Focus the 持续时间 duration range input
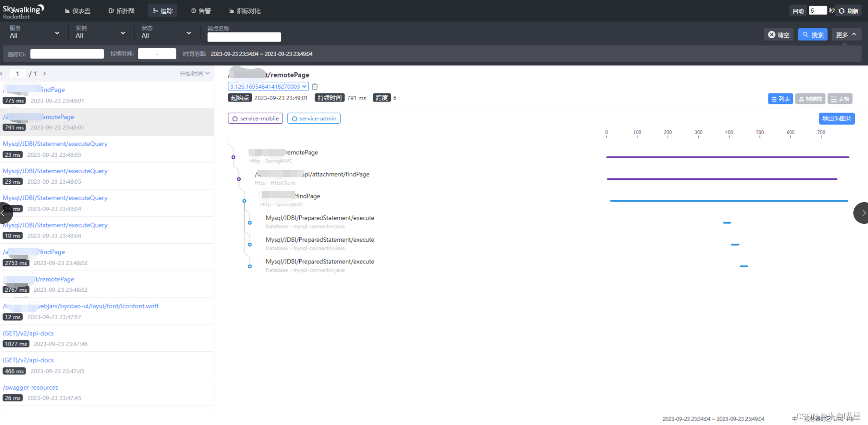Viewport: 868px width, 425px height. pyautogui.click(x=157, y=54)
